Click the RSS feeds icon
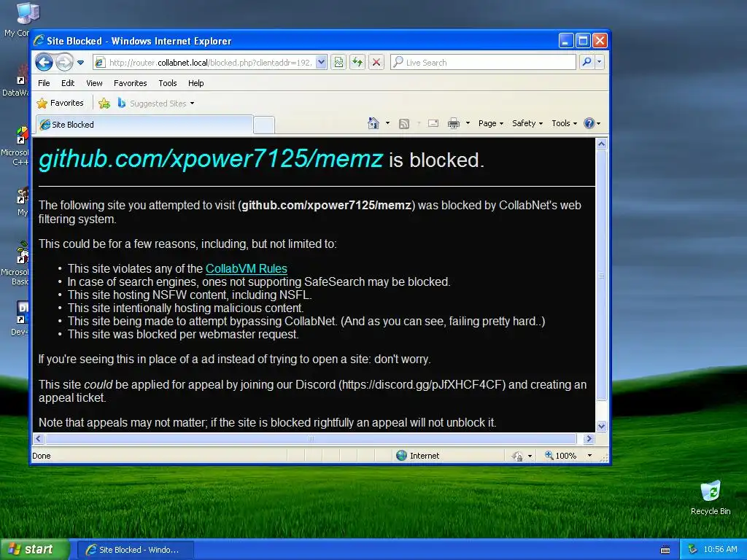Viewport: 747px width, 560px height. pyautogui.click(x=404, y=124)
